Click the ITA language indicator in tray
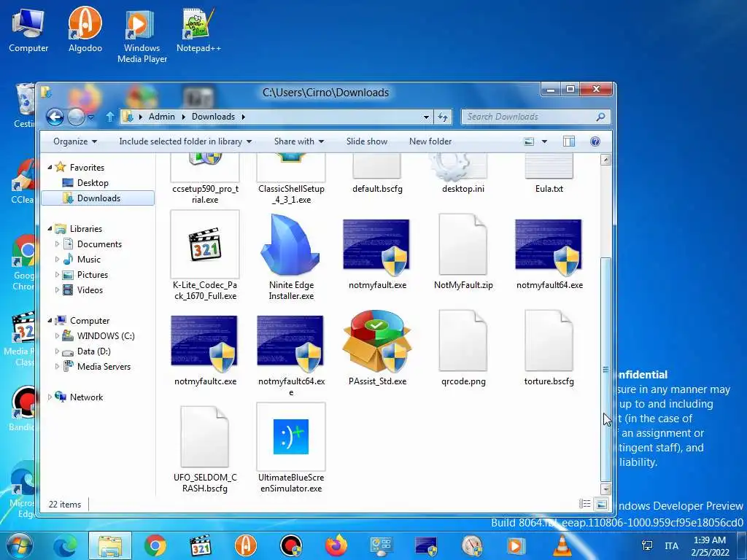Screen dimensions: 747x560 click(x=671, y=545)
